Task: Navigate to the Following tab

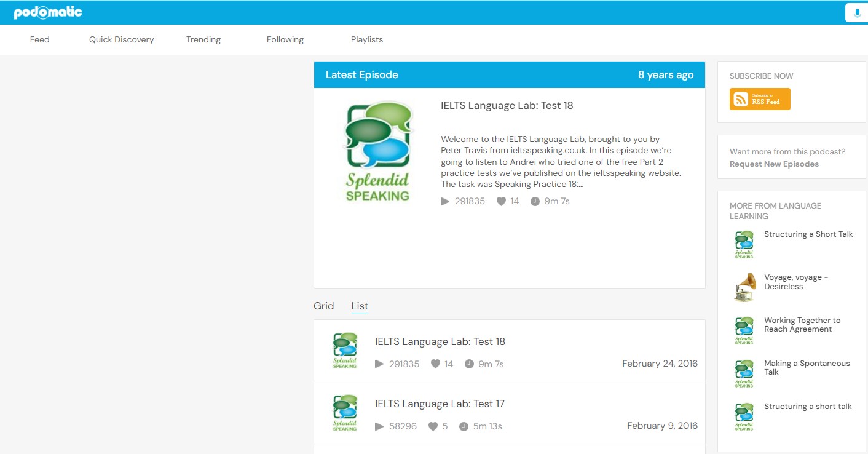Action: point(285,39)
